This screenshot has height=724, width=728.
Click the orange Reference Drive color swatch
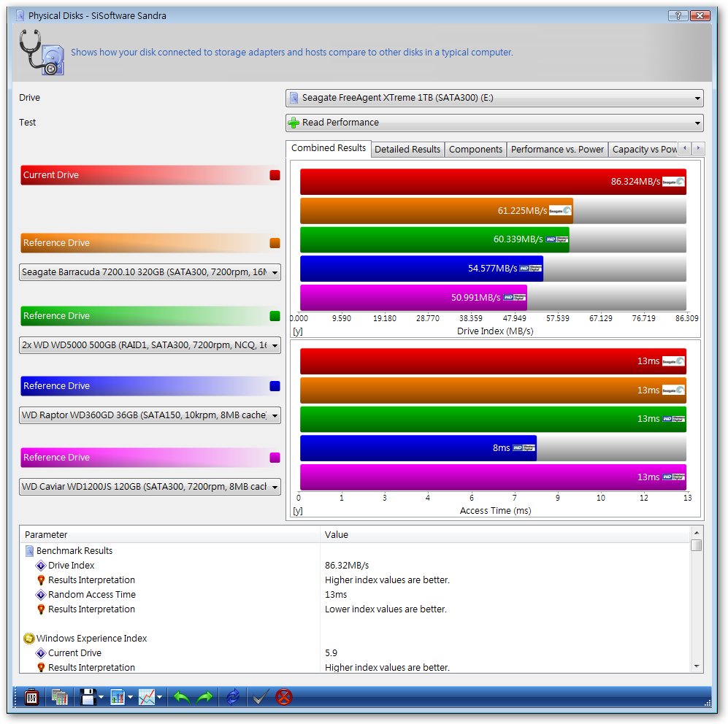(x=275, y=243)
